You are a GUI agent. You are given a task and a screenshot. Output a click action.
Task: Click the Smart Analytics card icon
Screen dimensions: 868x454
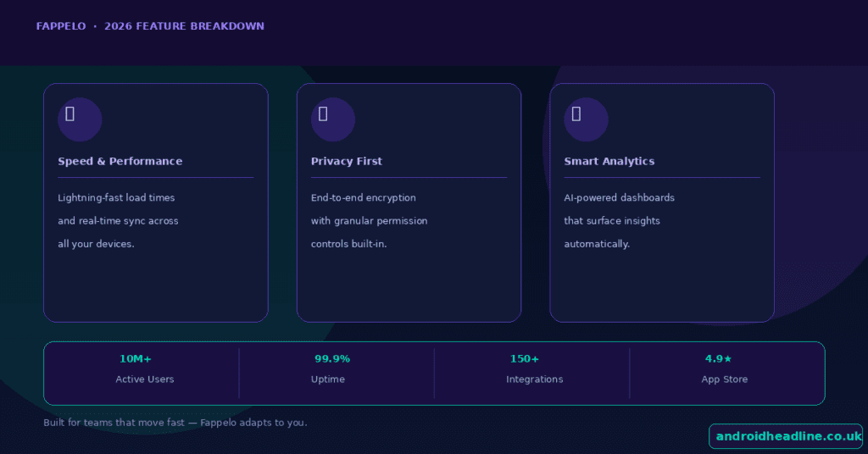(586, 119)
